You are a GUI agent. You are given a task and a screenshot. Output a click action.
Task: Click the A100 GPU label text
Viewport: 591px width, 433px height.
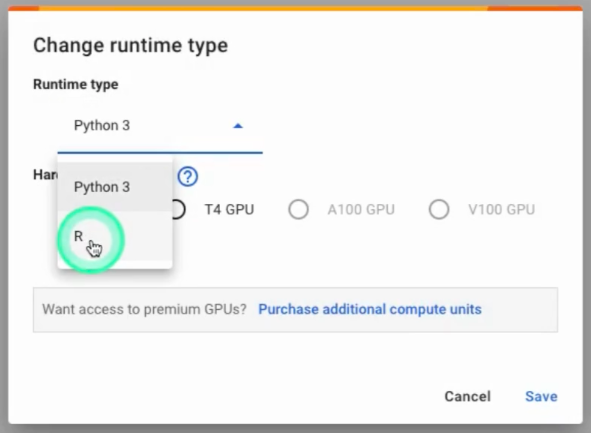tap(361, 210)
